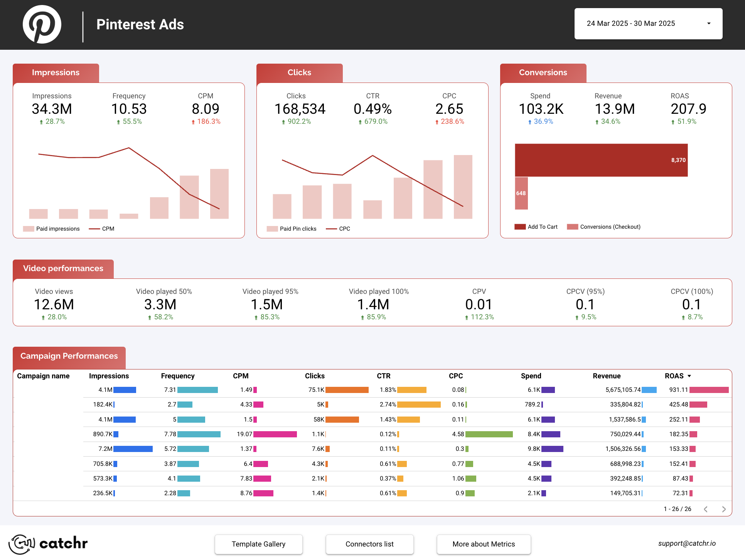Sort by the ROAS column arrow
Viewport: 745px width, 560px height.
point(689,376)
